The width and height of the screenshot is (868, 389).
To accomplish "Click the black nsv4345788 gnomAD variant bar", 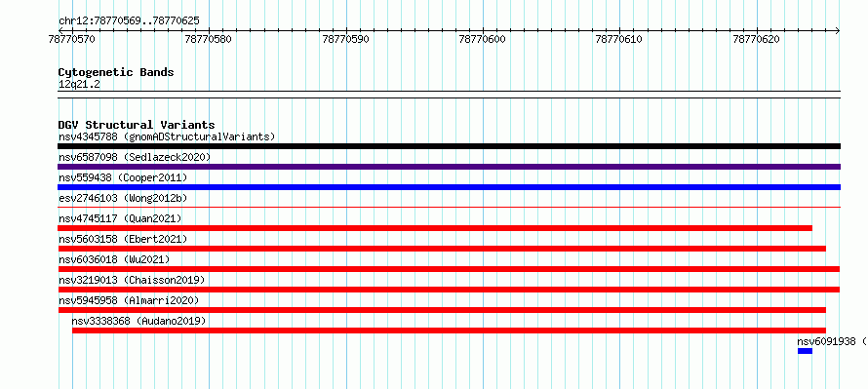I will pyautogui.click(x=449, y=146).
